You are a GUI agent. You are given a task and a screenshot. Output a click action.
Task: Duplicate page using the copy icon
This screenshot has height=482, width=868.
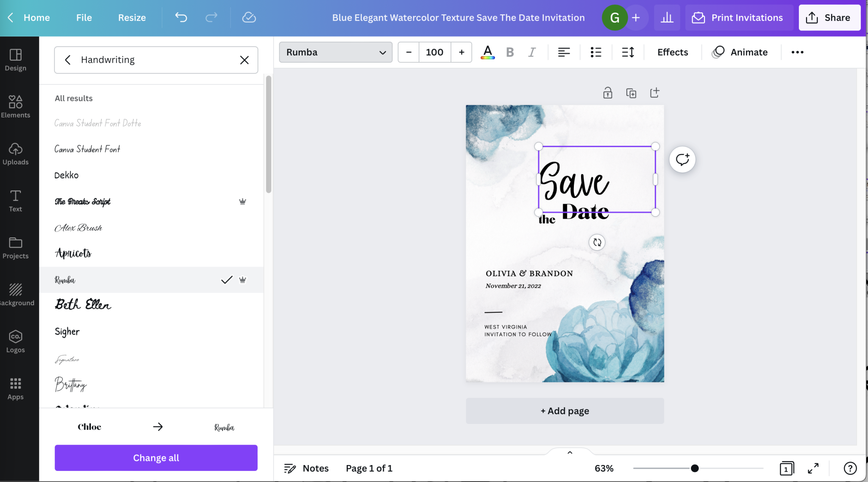click(x=631, y=93)
